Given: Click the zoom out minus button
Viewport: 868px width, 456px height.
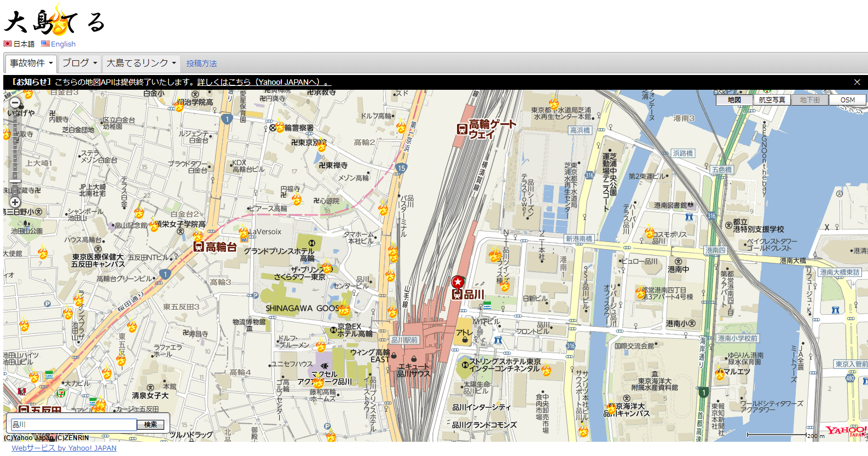Looking at the screenshot, I should 15,102.
